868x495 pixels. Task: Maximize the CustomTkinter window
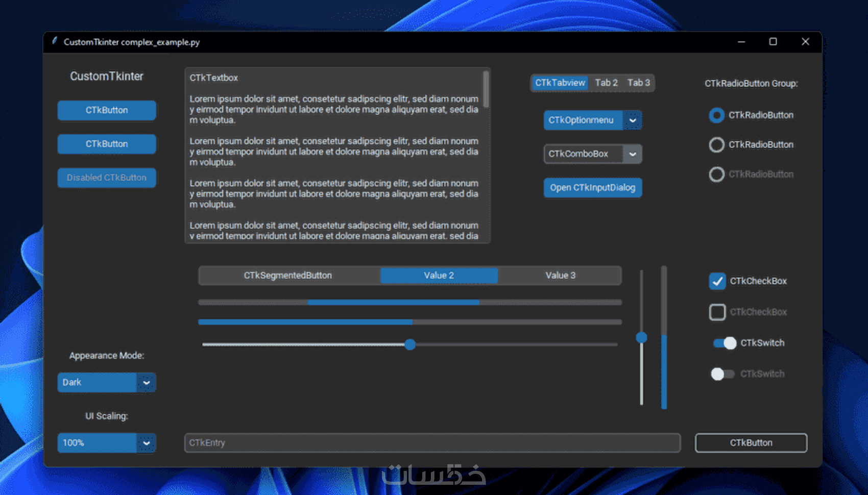pos(773,42)
